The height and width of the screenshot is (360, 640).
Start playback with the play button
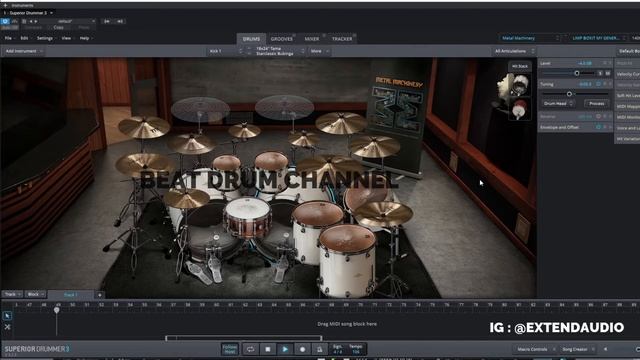coord(285,349)
